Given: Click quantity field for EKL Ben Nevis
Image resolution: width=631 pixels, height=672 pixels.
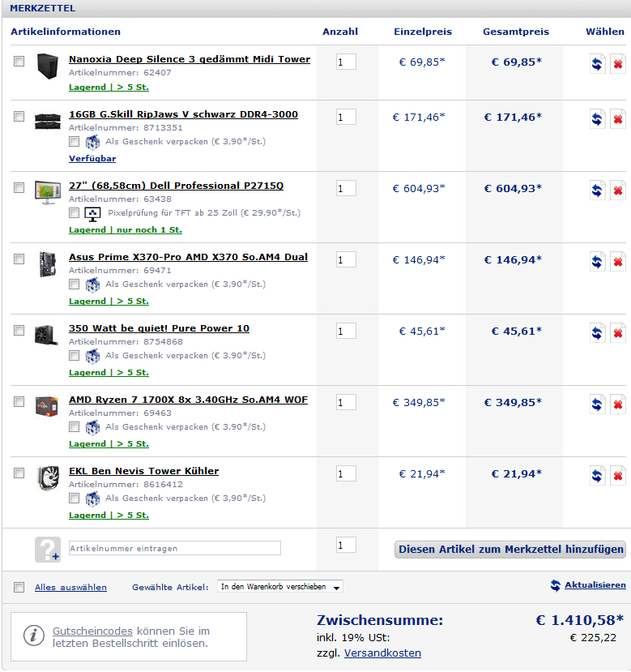Looking at the screenshot, I should (x=346, y=473).
